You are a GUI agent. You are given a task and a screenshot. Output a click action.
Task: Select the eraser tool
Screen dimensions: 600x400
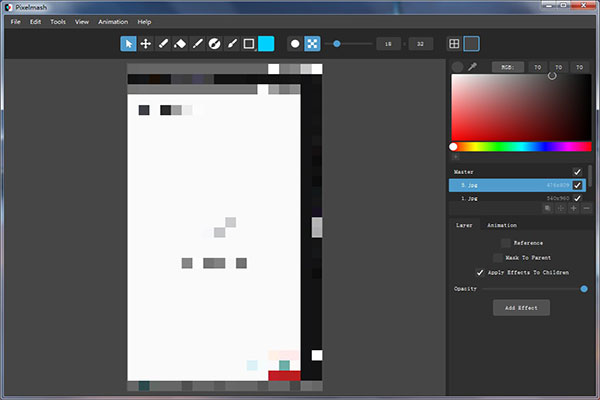(x=180, y=44)
